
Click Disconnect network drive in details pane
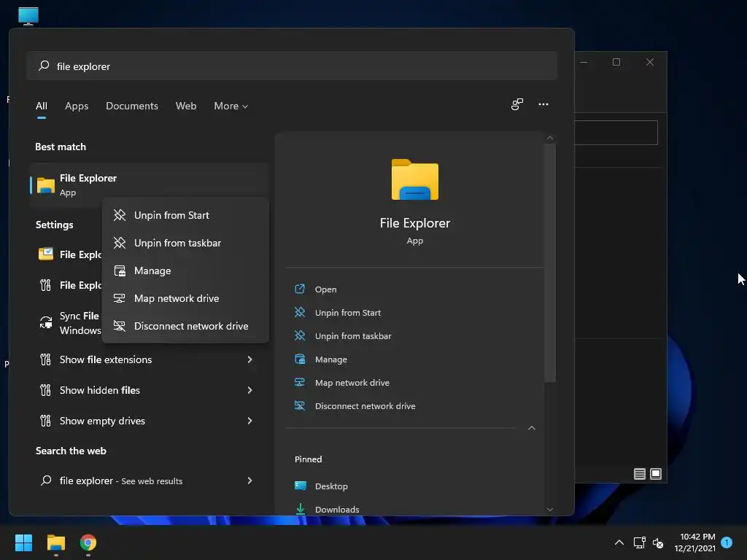coord(365,405)
